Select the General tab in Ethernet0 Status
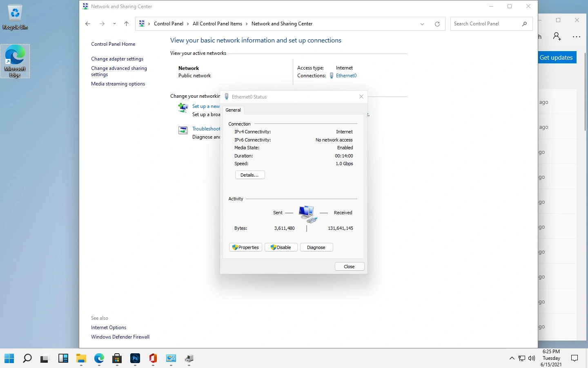The height and width of the screenshot is (368, 588). point(233,110)
